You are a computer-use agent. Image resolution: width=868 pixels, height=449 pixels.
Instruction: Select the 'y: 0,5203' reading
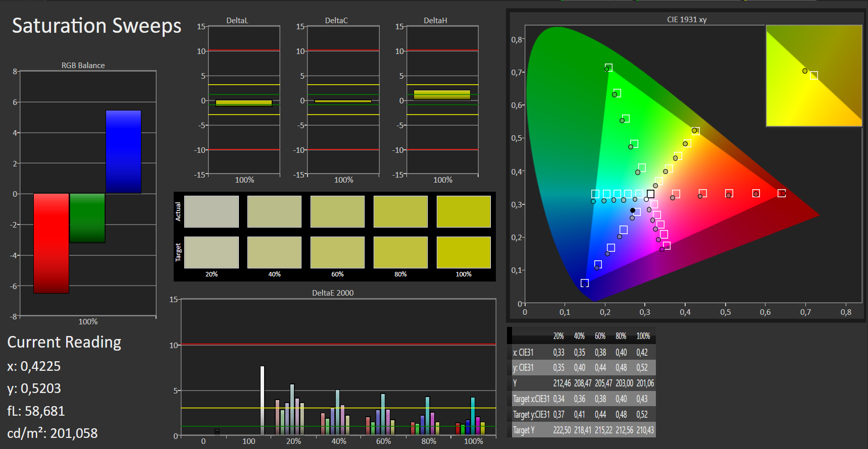34,388
